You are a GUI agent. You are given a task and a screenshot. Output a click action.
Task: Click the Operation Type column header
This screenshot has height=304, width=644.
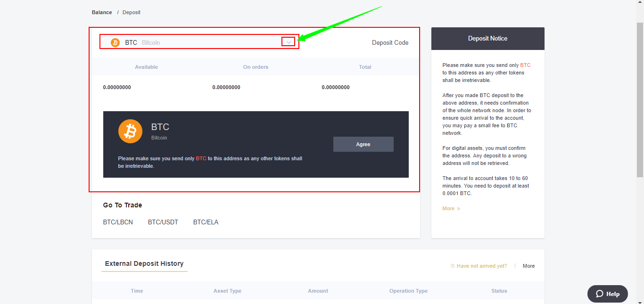pyautogui.click(x=408, y=291)
